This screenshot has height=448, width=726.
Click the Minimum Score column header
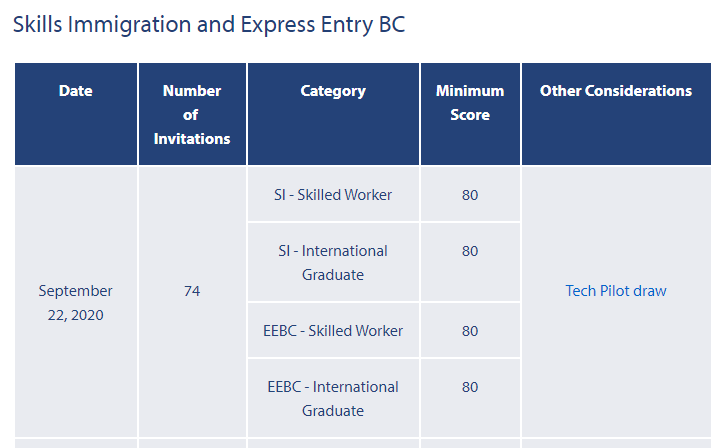tap(470, 103)
